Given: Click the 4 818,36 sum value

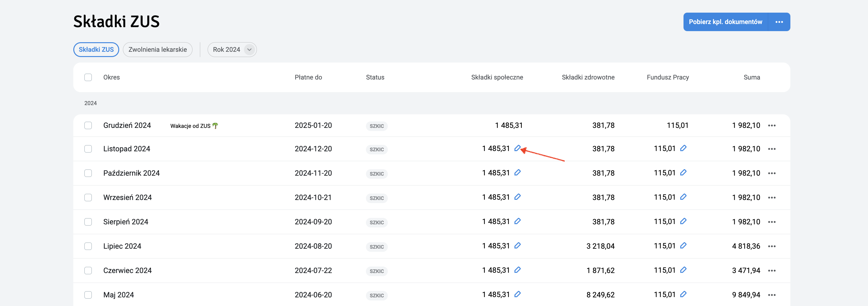Looking at the screenshot, I should pyautogui.click(x=746, y=246).
